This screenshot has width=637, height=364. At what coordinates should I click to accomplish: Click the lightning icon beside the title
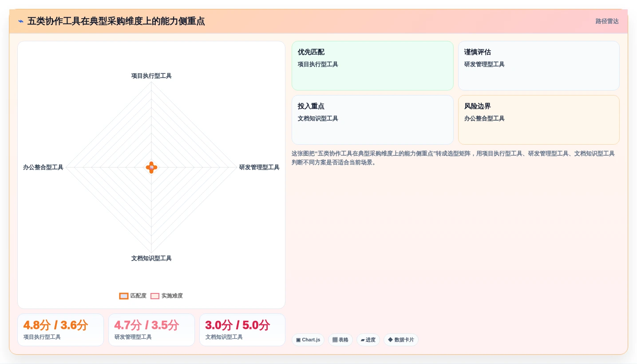pyautogui.click(x=21, y=21)
